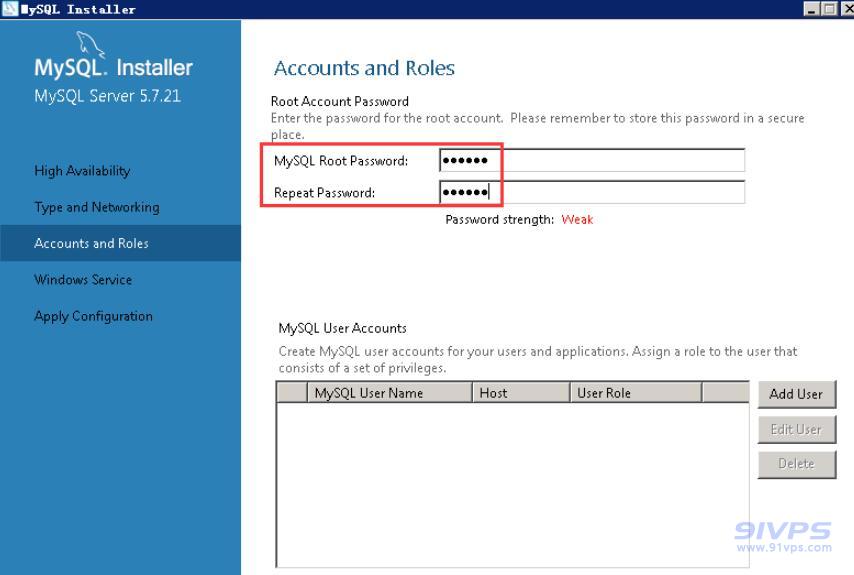The image size is (854, 575).
Task: Click the Host column header
Action: point(521,393)
